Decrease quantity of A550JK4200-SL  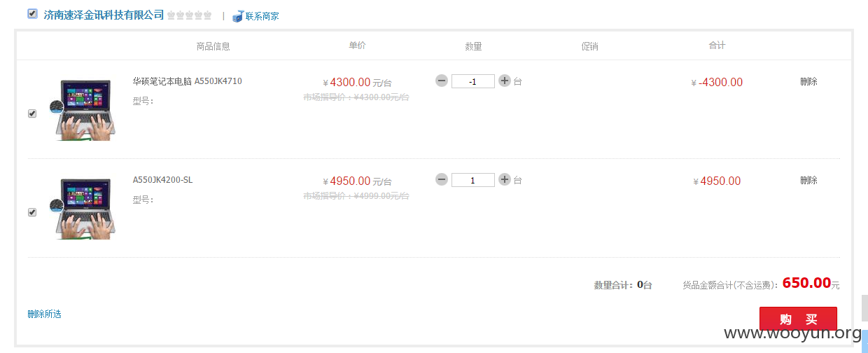click(442, 179)
